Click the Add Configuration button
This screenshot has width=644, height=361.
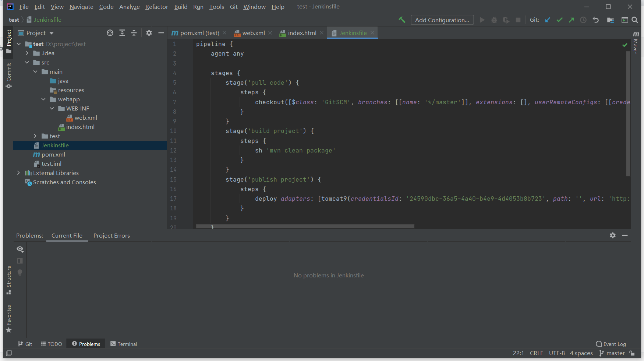point(442,20)
